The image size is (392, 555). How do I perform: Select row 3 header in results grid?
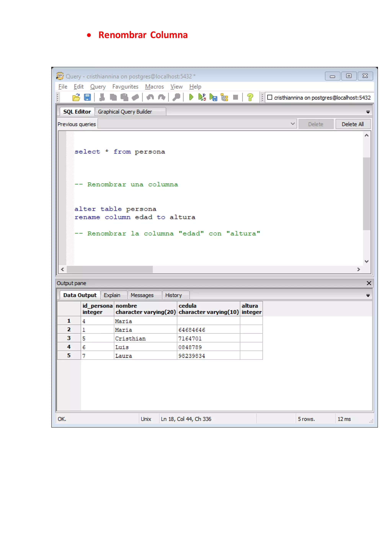(69, 338)
